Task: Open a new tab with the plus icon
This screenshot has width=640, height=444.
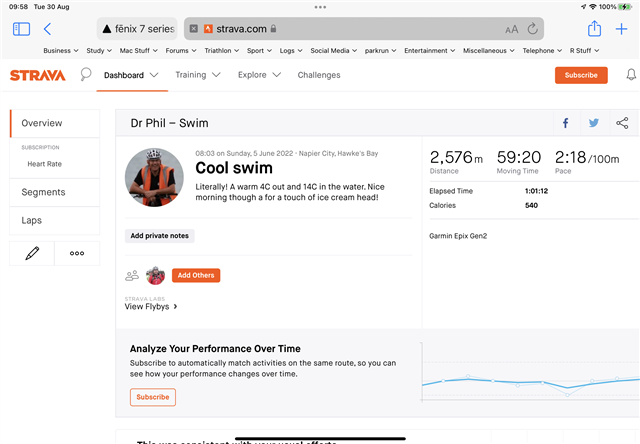Action: 621,29
